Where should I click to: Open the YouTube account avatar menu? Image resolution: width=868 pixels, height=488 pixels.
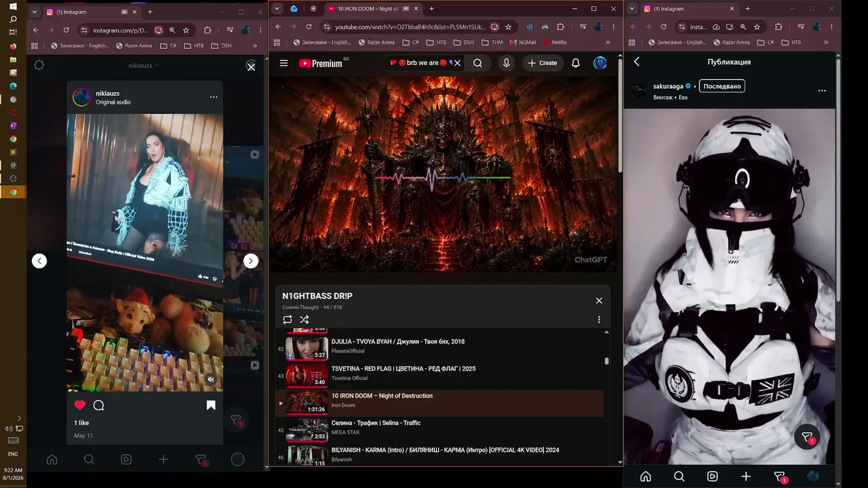click(x=600, y=63)
